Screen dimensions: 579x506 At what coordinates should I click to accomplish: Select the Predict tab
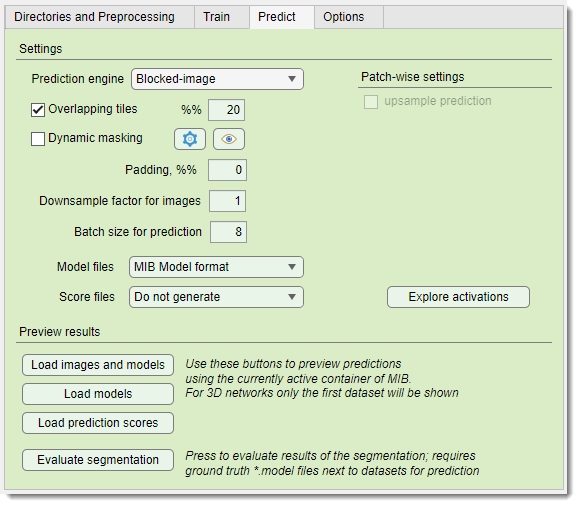[277, 17]
